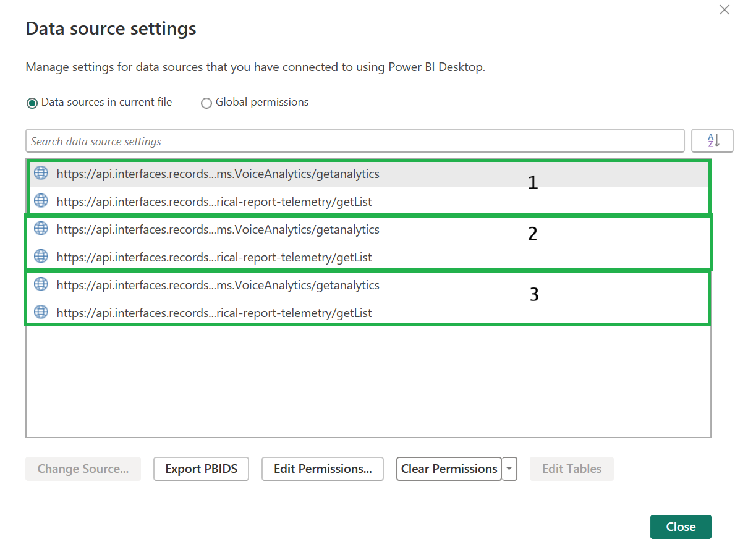Click Close to dismiss the dialog
Viewport: 735px width, 560px height.
(x=681, y=527)
